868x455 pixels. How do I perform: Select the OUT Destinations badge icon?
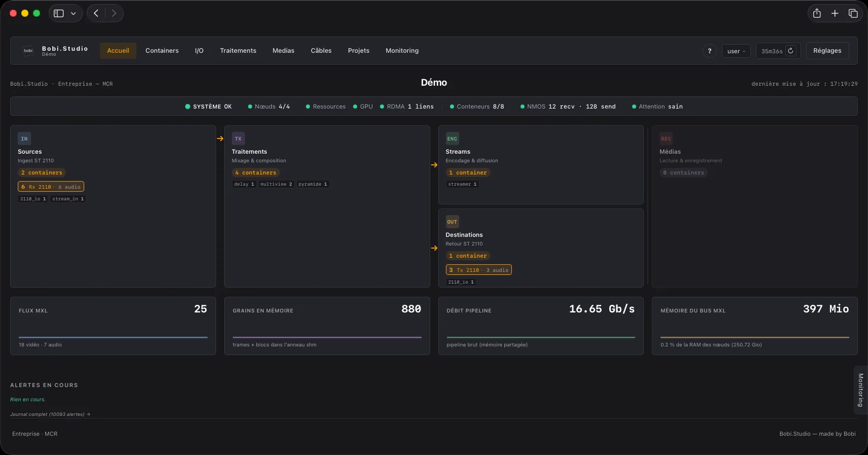click(452, 222)
